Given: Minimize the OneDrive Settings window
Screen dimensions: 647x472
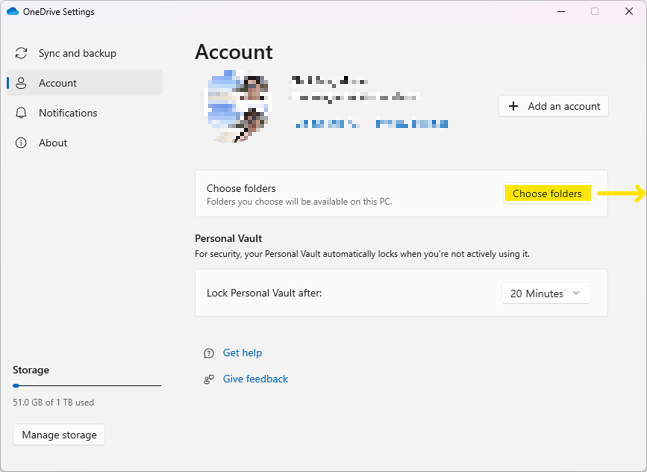Looking at the screenshot, I should point(561,12).
